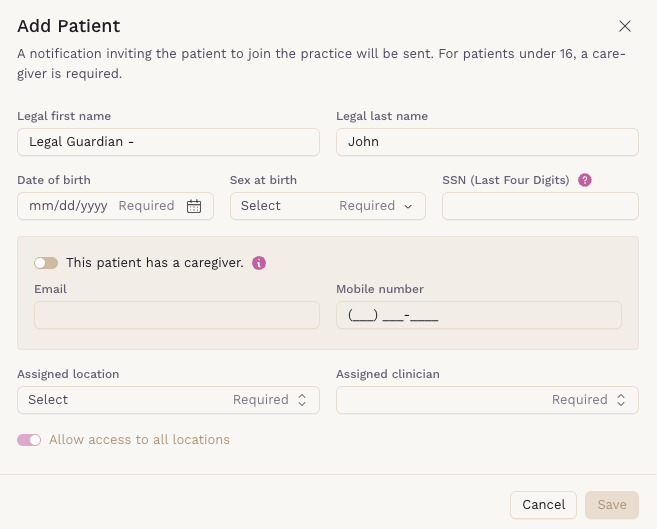
Task: Click the SSN last four digits field
Action: pyautogui.click(x=540, y=206)
